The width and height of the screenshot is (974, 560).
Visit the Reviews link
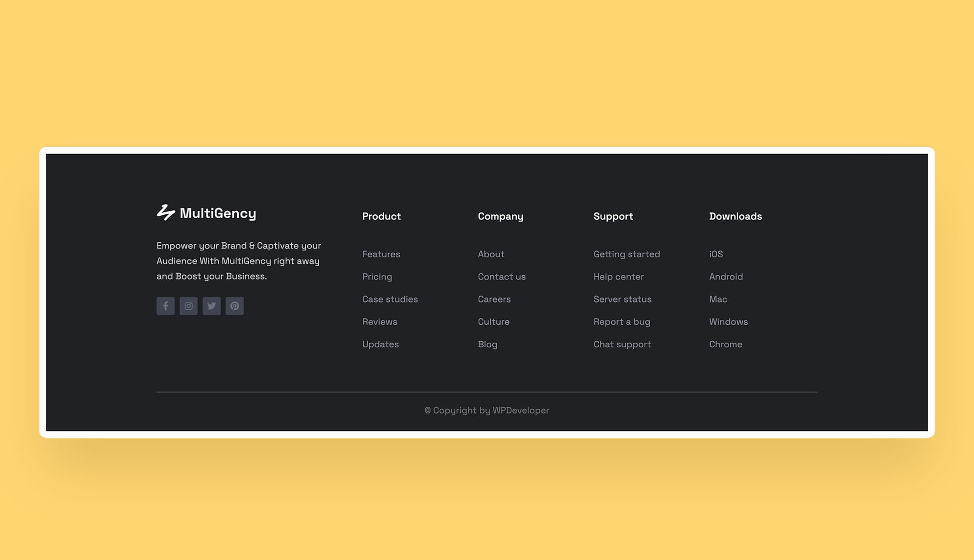click(x=379, y=322)
